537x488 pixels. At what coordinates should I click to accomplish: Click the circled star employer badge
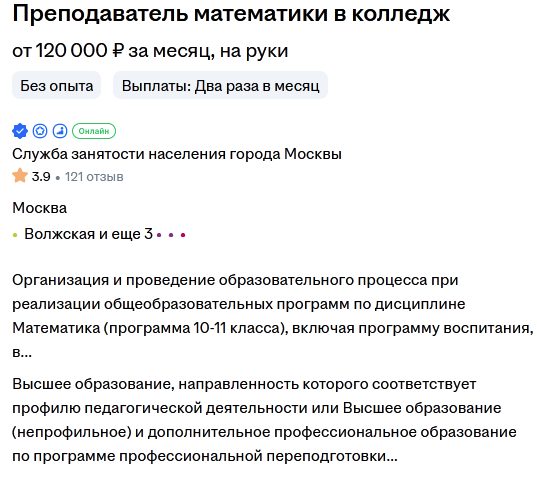40,131
